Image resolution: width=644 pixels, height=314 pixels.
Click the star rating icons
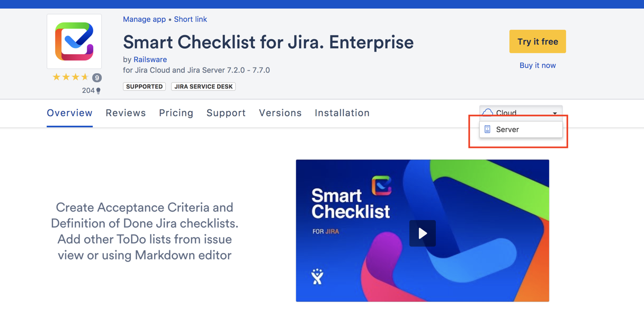(x=70, y=77)
